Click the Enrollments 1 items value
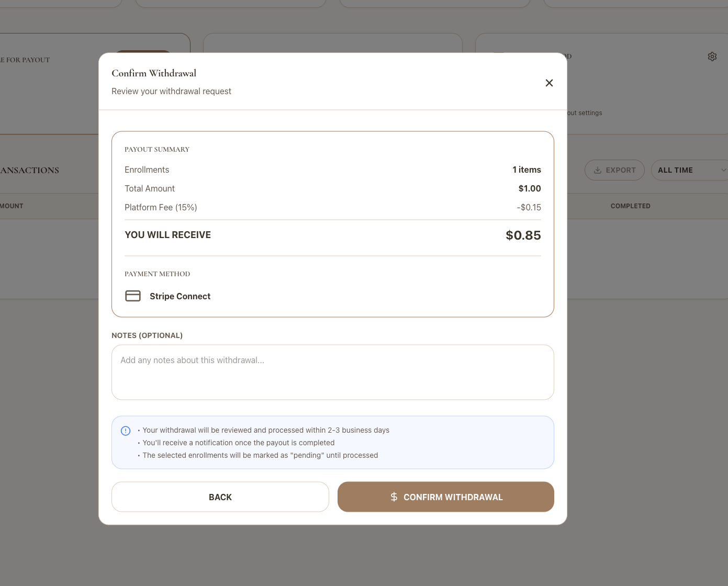728x586 pixels. 527,170
